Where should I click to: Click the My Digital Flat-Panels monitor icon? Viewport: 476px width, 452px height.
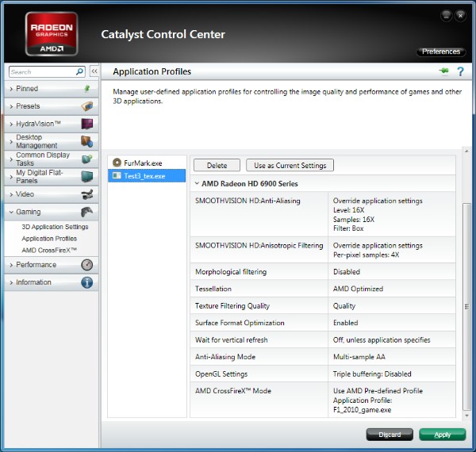pyautogui.click(x=87, y=177)
